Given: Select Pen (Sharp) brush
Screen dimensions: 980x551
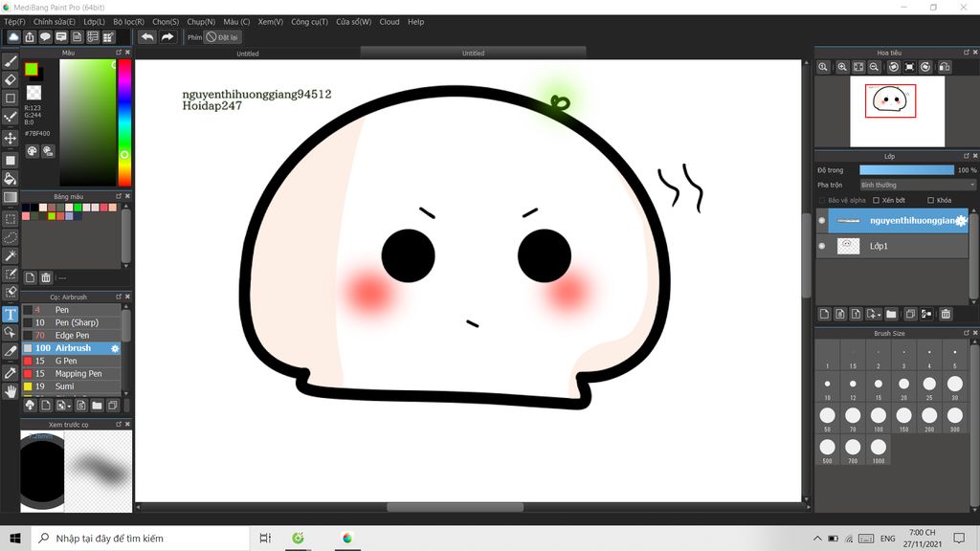Looking at the screenshot, I should (x=72, y=323).
